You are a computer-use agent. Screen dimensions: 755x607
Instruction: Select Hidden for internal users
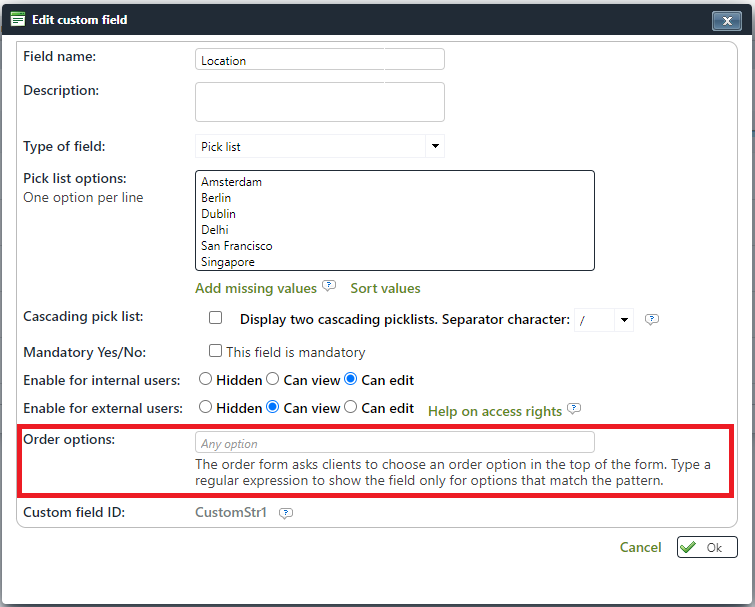[x=206, y=380]
